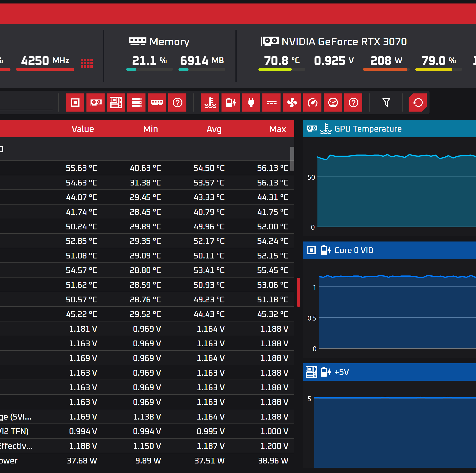Click the unknown sensor type filter
This screenshot has height=473, width=476.
coord(353,103)
